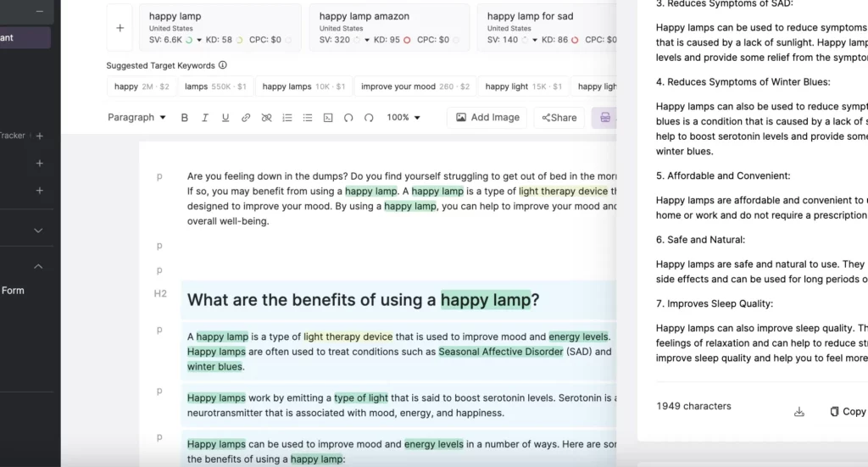
Task: Click the empty paragraph above the H2 heading
Action: (398, 270)
